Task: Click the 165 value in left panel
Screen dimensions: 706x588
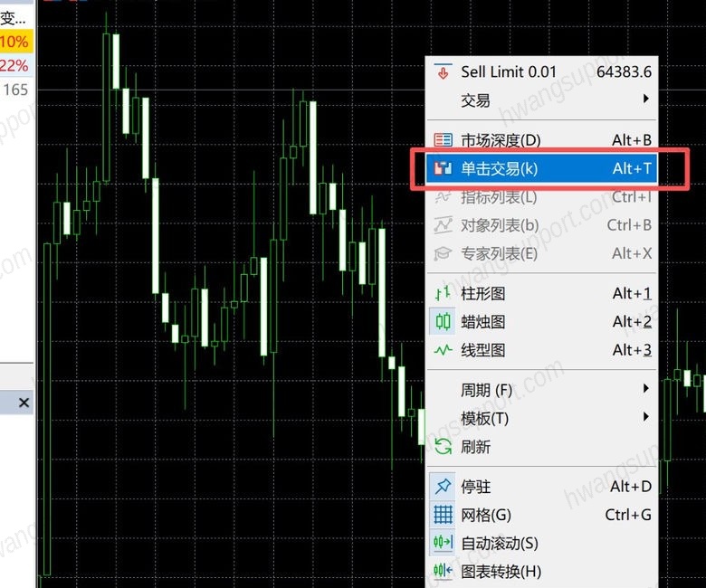Action: coord(15,90)
